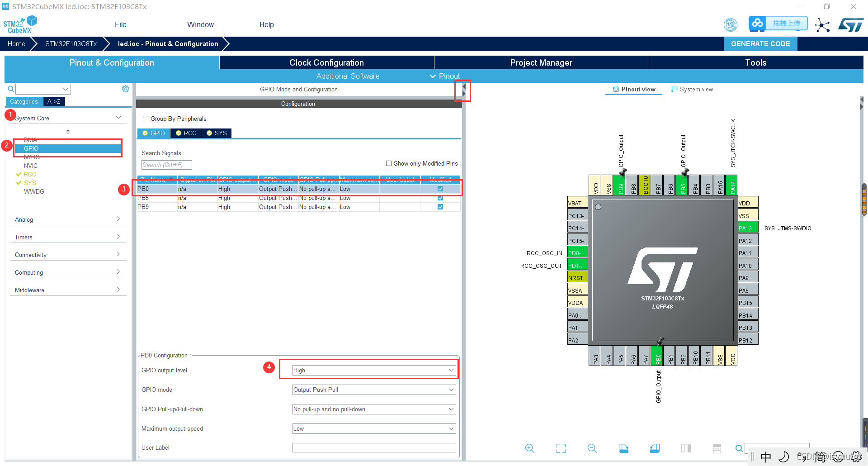Click the GENERATE CODE button
Image resolution: width=868 pixels, height=466 pixels.
tap(760, 44)
